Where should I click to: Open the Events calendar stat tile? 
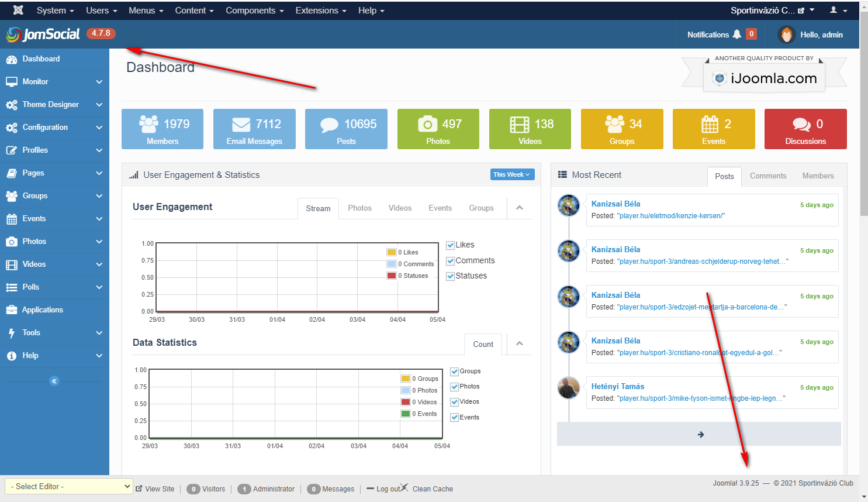tap(713, 129)
